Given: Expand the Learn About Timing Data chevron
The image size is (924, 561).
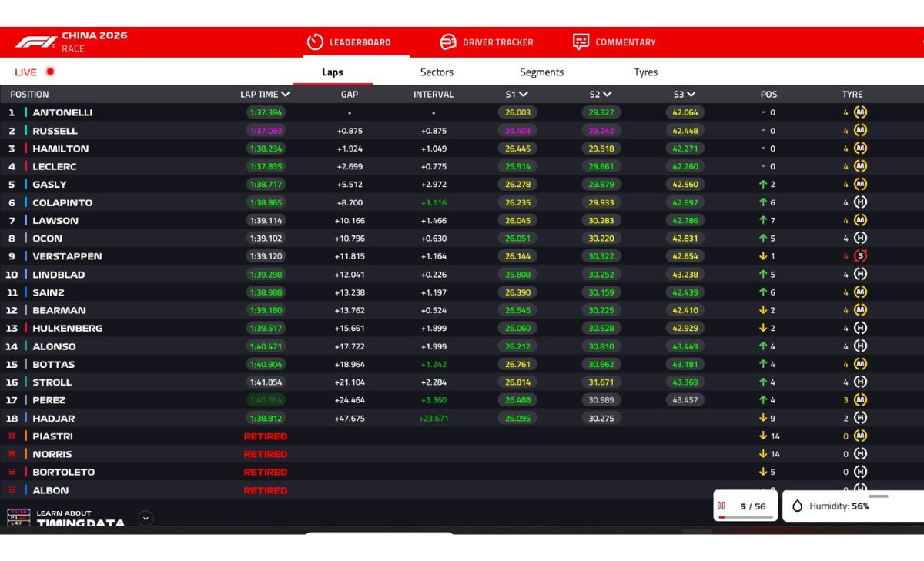Looking at the screenshot, I should click(x=146, y=518).
